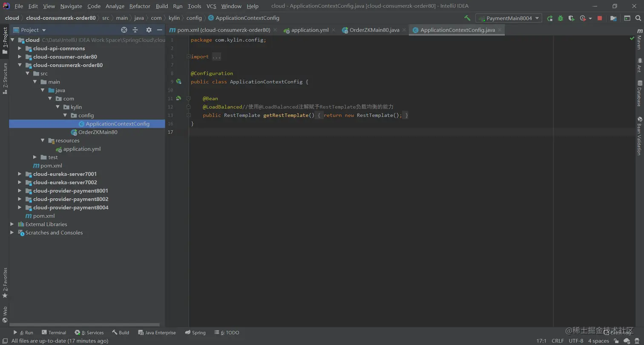Click the config breadcrumb in navigation bar
Viewport: 644px width, 345px height.
click(194, 18)
